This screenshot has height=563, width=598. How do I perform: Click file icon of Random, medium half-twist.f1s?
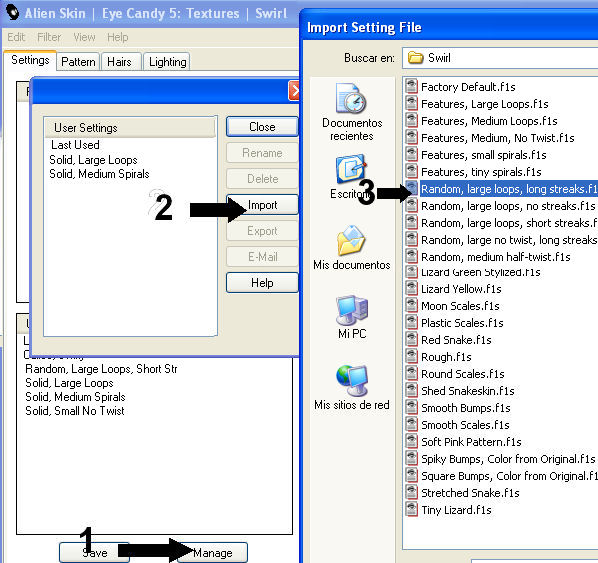point(411,256)
